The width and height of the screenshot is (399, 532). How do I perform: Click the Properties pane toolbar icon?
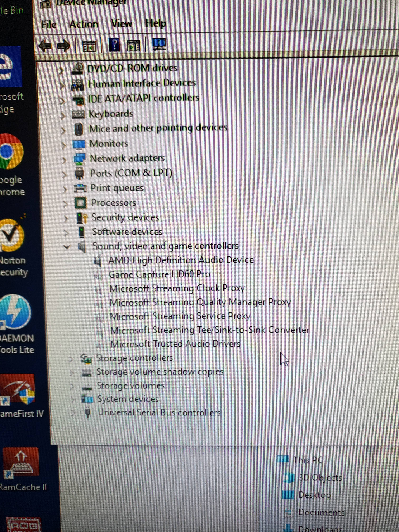pos(134,46)
